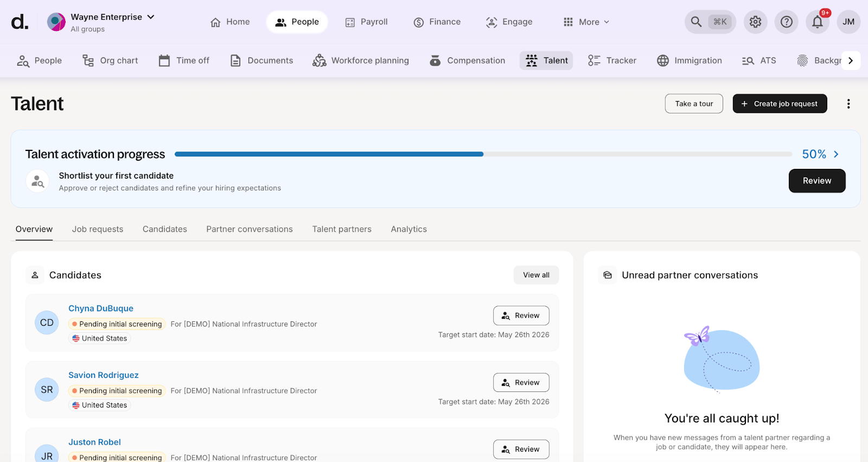Open the search magnifier icon

tap(697, 22)
